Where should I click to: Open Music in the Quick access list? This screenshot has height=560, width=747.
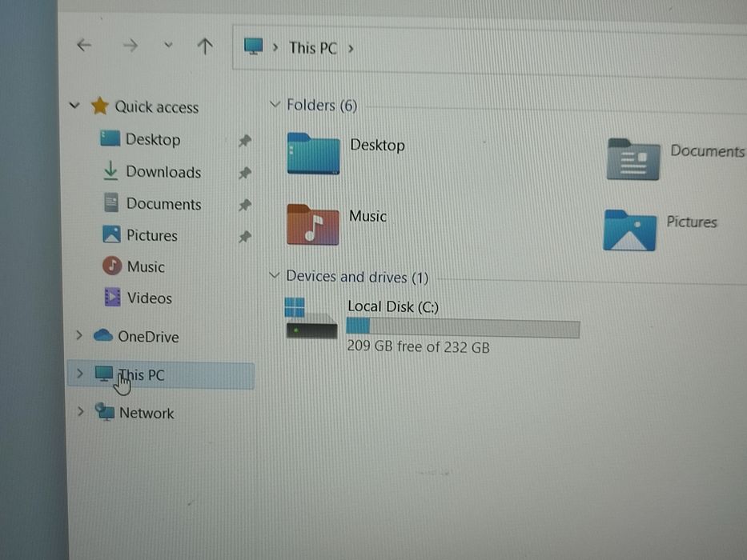(146, 266)
